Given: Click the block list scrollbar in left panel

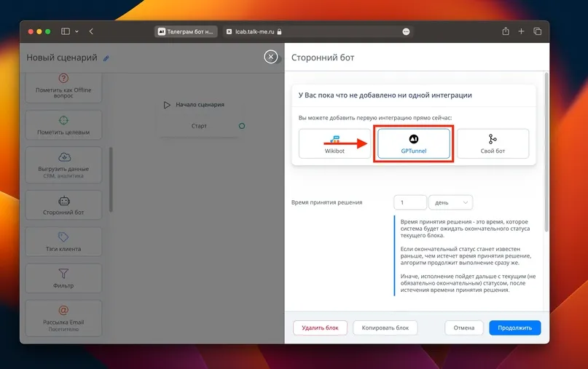Looking at the screenshot, I should 111,180.
